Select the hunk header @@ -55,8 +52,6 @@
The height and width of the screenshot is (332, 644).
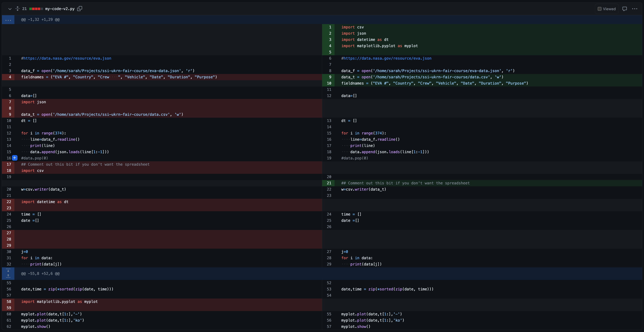coord(40,274)
